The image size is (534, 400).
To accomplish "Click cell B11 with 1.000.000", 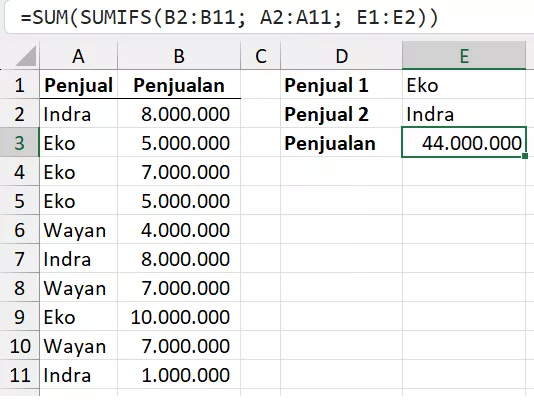I will pyautogui.click(x=179, y=374).
